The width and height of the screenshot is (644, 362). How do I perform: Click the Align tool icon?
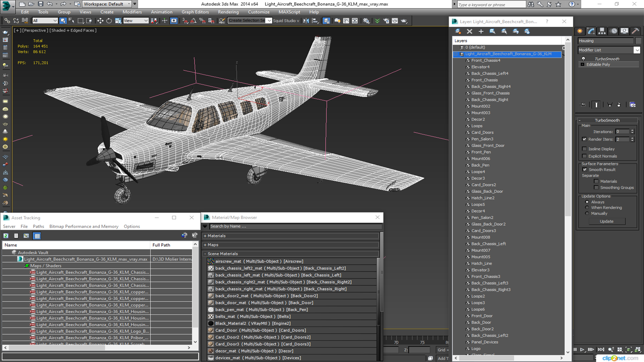pyautogui.click(x=315, y=21)
